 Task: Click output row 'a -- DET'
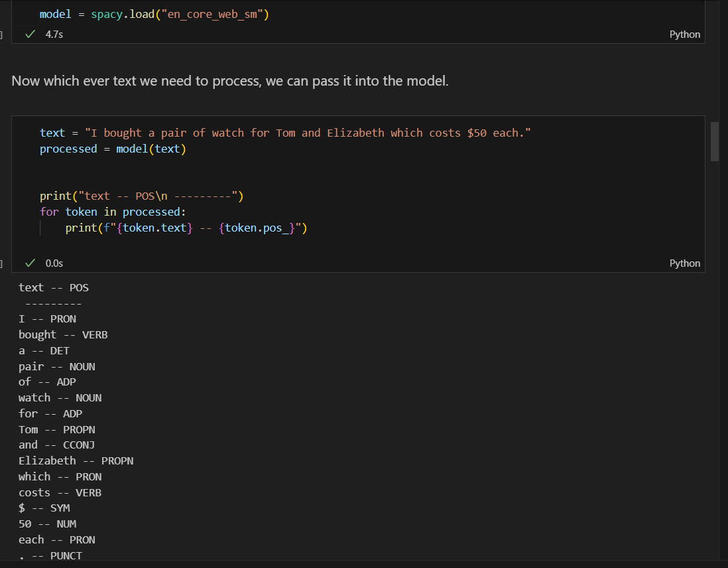click(x=44, y=350)
